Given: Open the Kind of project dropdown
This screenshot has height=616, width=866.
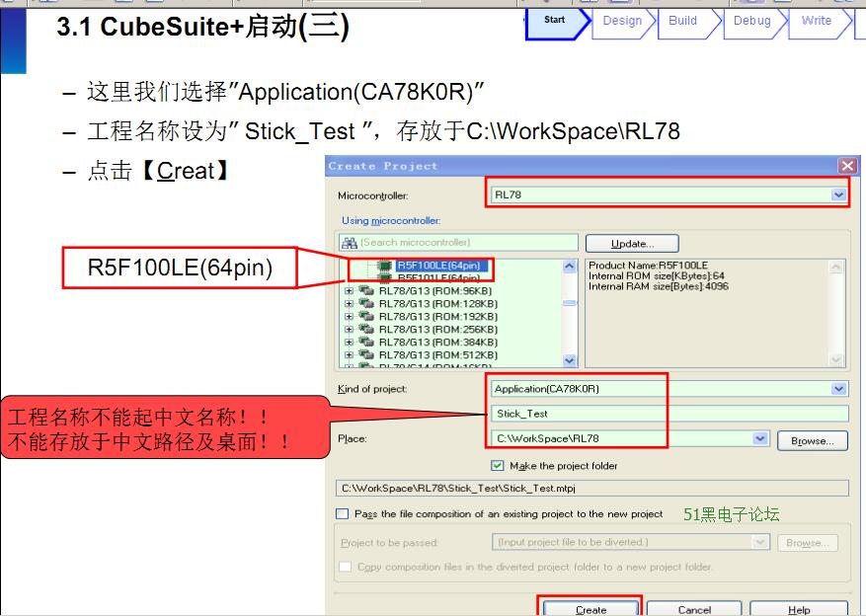Looking at the screenshot, I should 838,389.
